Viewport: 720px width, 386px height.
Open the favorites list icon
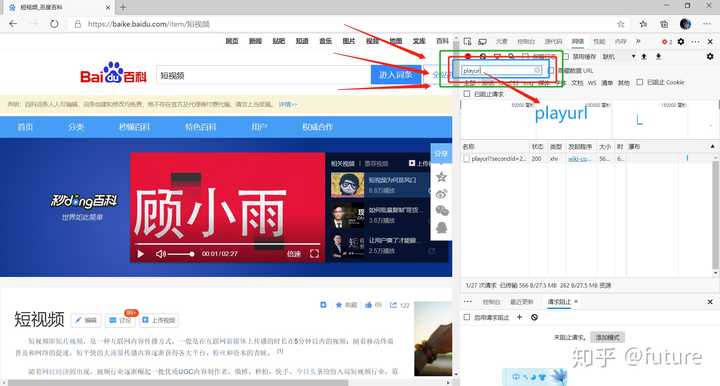(643, 24)
